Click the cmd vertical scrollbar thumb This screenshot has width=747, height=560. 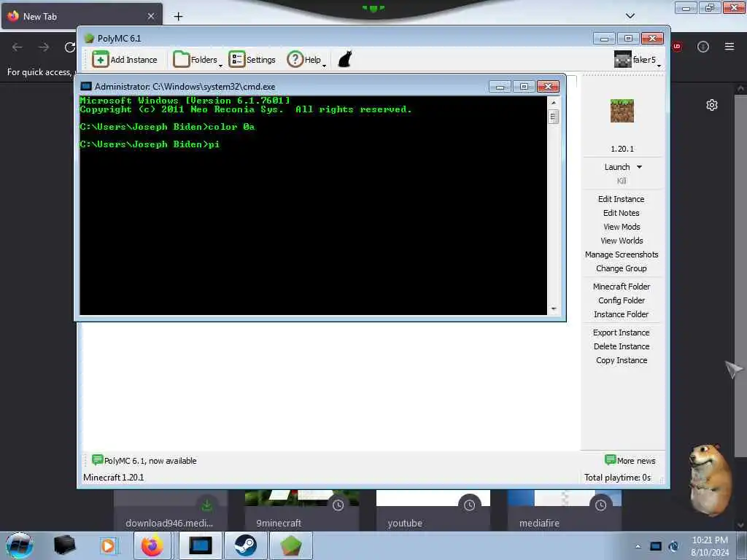pyautogui.click(x=553, y=117)
